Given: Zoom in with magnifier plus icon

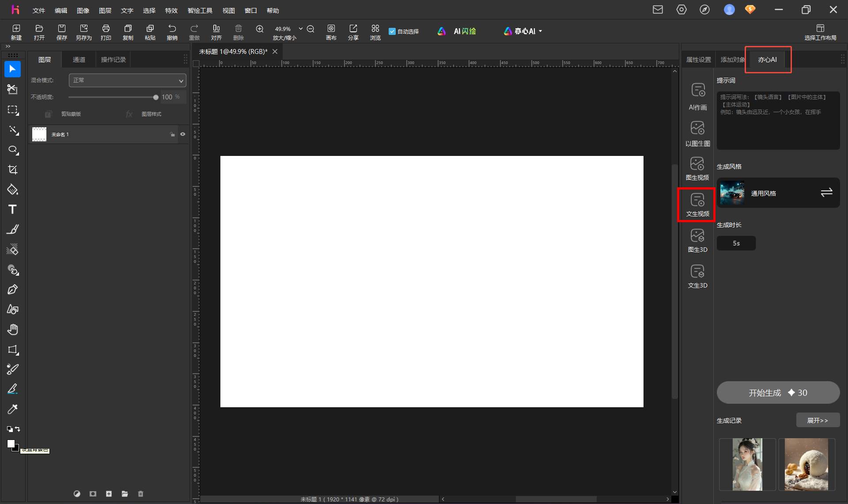Looking at the screenshot, I should 260,29.
